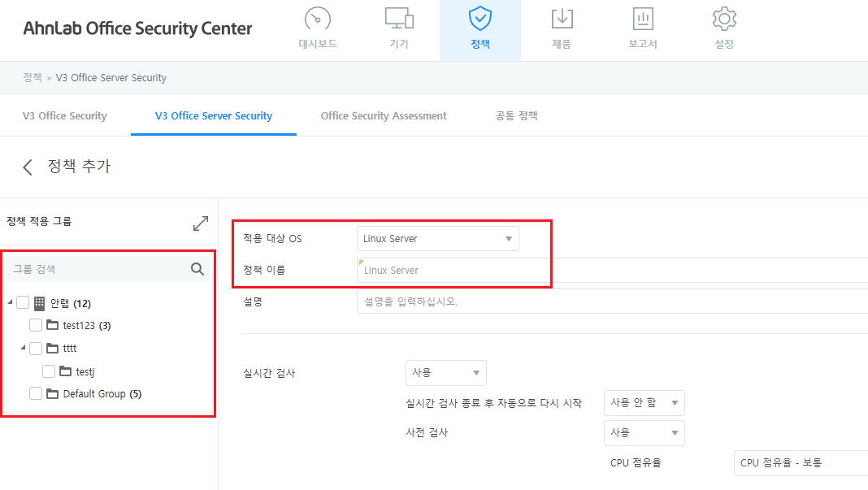
Task: Check the testj group checkbox
Action: (49, 371)
